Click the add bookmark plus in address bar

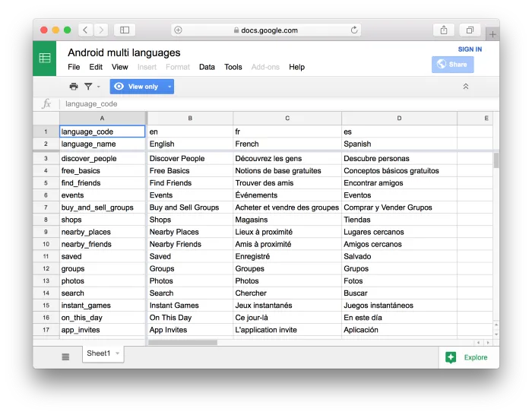[x=178, y=30]
